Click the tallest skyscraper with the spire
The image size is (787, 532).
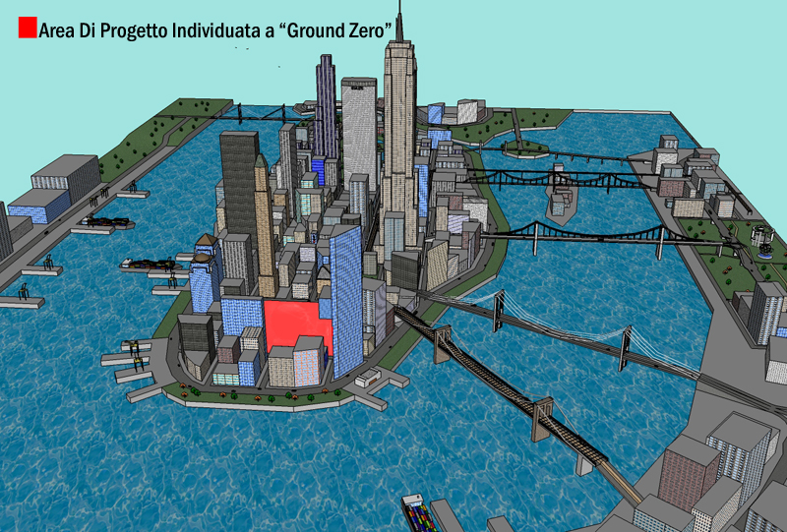tap(400, 138)
